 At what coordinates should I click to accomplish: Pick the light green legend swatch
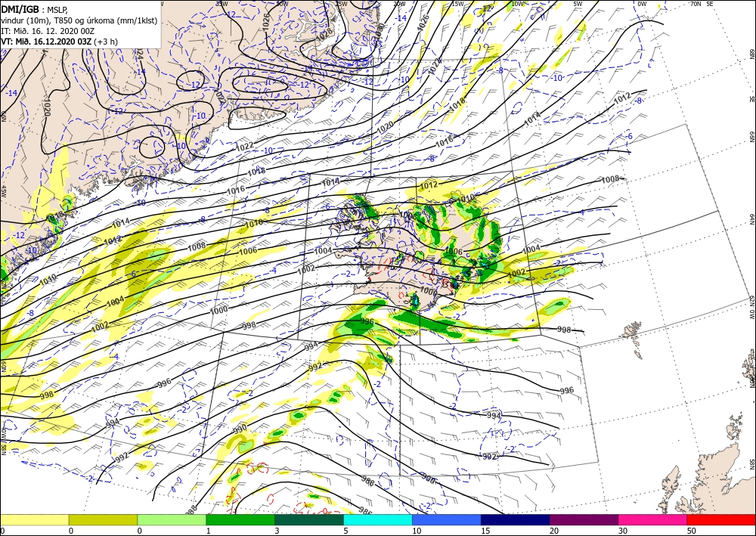[172, 519]
